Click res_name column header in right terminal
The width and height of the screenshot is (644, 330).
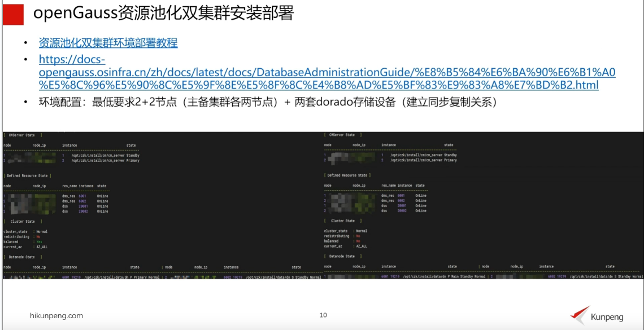(x=389, y=186)
